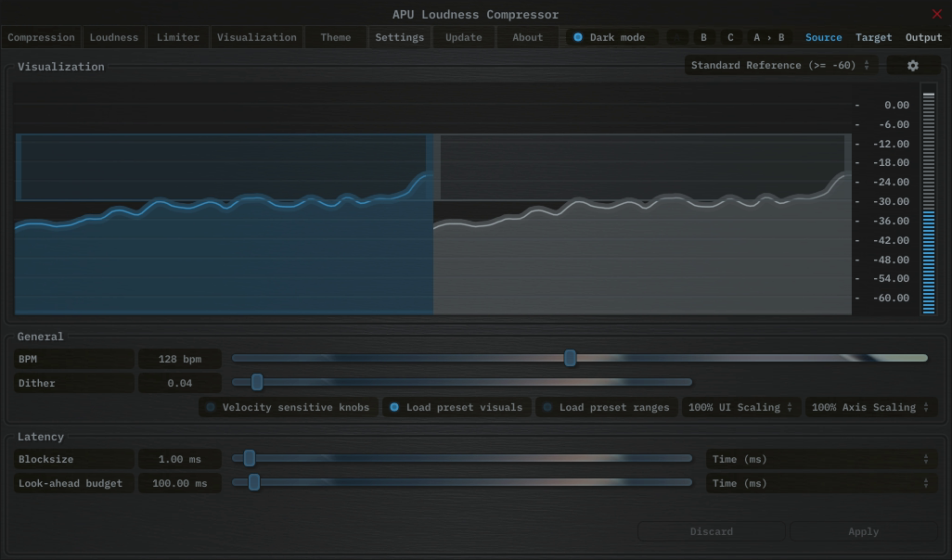The height and width of the screenshot is (560, 952).
Task: Close the APU Loudness Compressor window
Action: [x=936, y=14]
